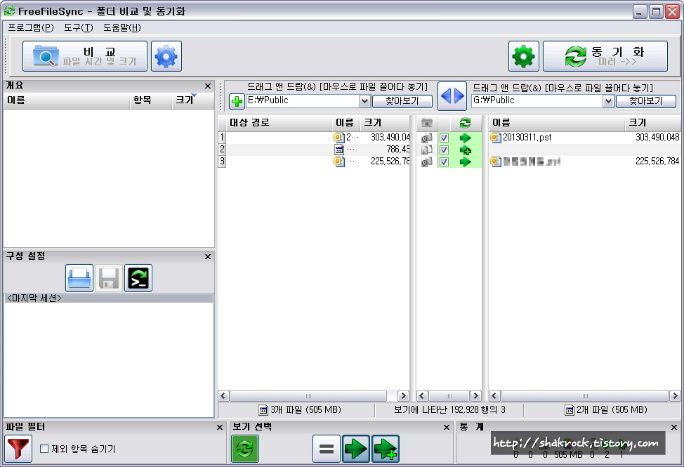Click right-side size 225,526,784

click(x=657, y=161)
